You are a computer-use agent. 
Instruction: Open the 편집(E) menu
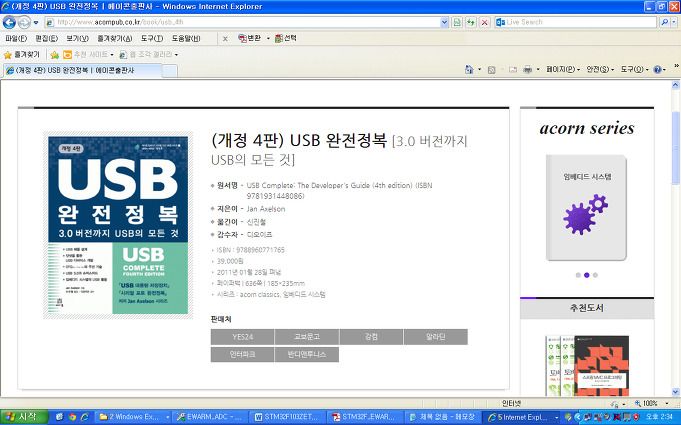point(46,39)
